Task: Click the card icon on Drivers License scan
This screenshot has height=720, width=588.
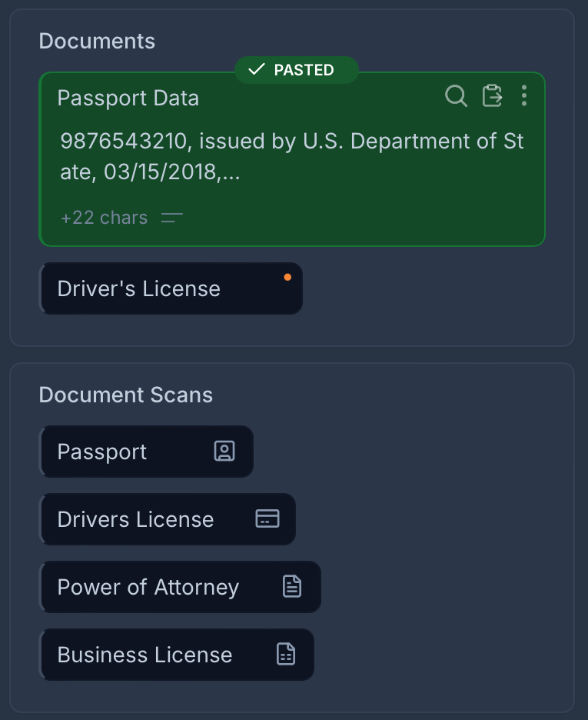Action: click(x=267, y=519)
